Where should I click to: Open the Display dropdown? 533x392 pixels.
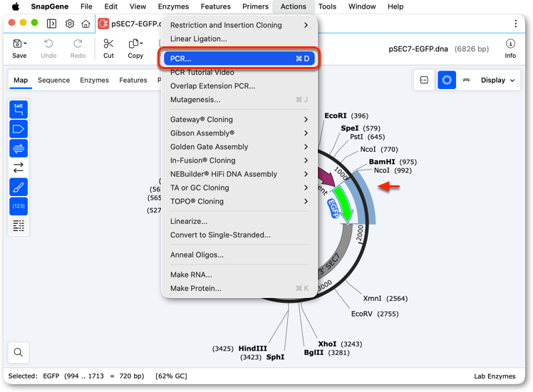(497, 81)
